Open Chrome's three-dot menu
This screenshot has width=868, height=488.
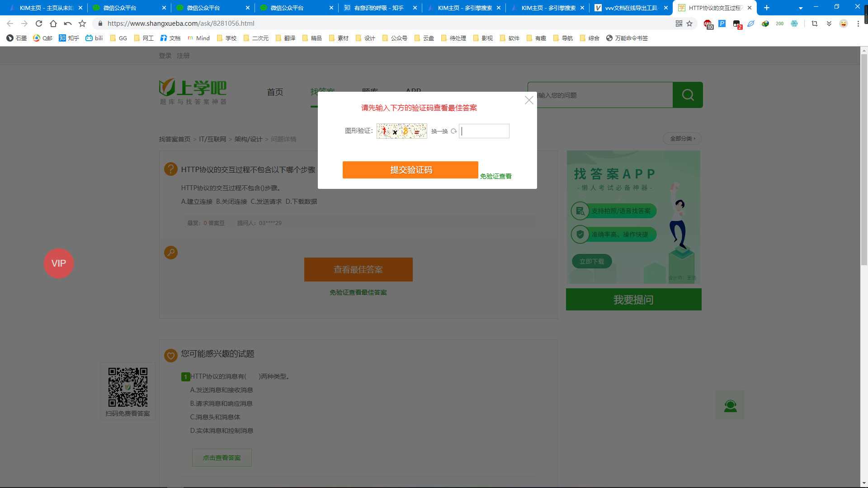click(858, 23)
